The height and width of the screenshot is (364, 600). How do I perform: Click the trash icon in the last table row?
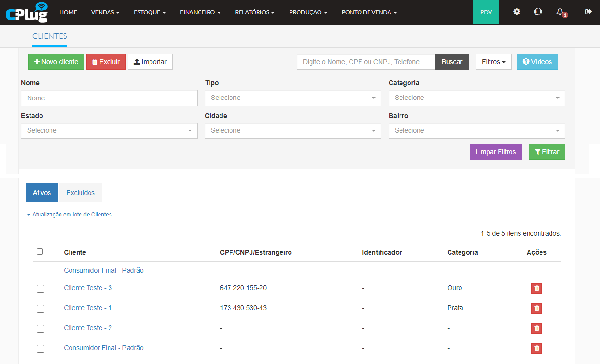click(537, 348)
